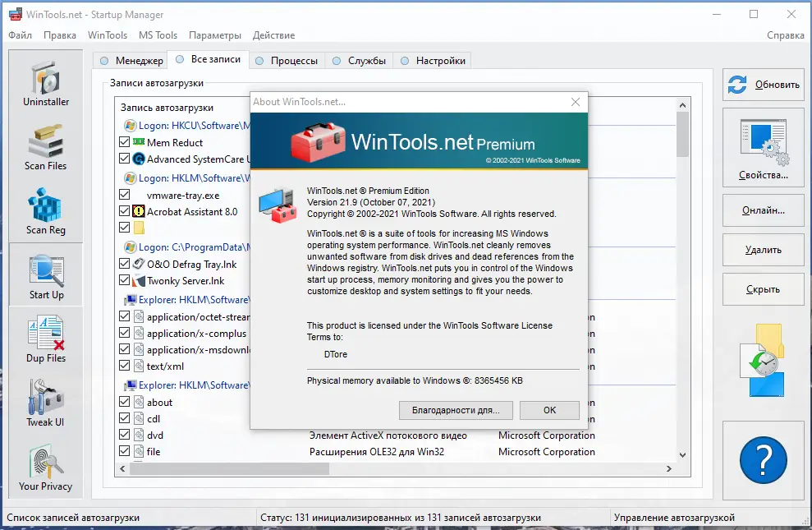Click the horizontal scrollbar left arrow

(x=122, y=468)
